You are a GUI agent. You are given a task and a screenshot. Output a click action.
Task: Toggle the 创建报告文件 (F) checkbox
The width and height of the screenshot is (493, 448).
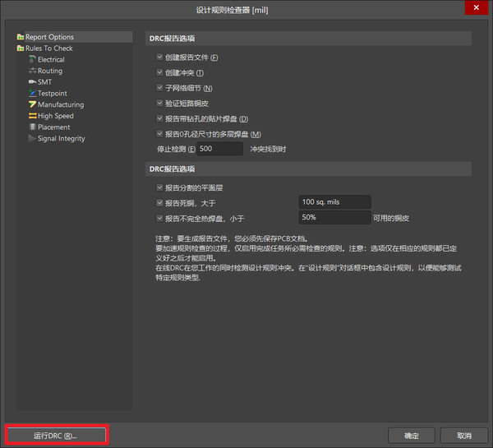(x=159, y=57)
